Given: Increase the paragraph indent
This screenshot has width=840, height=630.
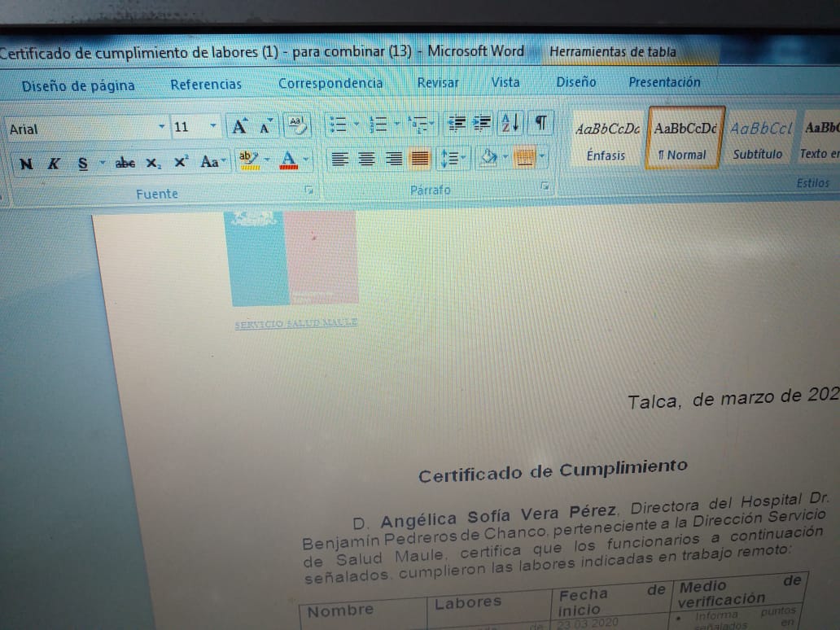Looking at the screenshot, I should (x=483, y=123).
